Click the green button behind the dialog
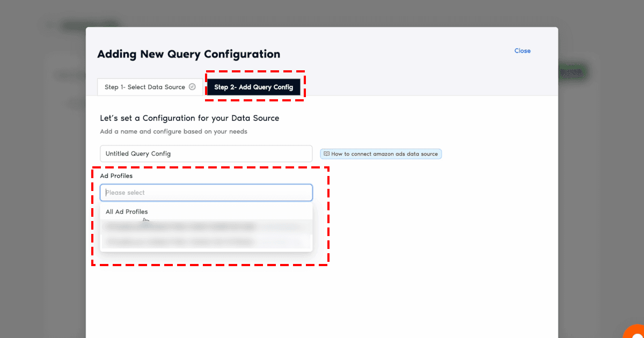Image resolution: width=644 pixels, height=338 pixels. 573,72
